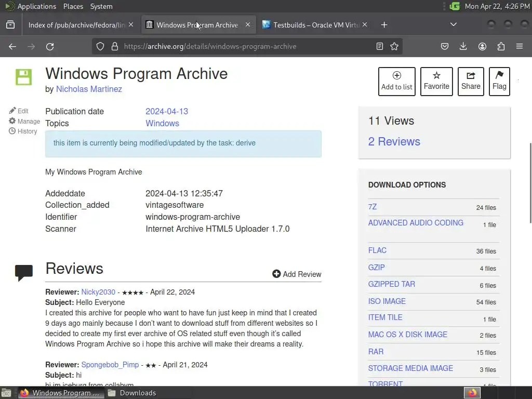The image size is (532, 399).
Task: Open the RAR download option
Action: pyautogui.click(x=376, y=352)
